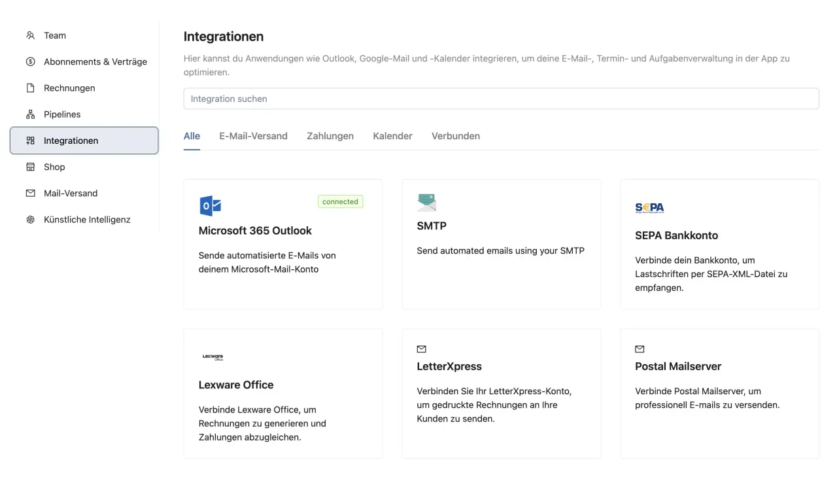Open Abonnements & Verträge in sidebar
The width and height of the screenshot is (837, 504).
click(95, 62)
